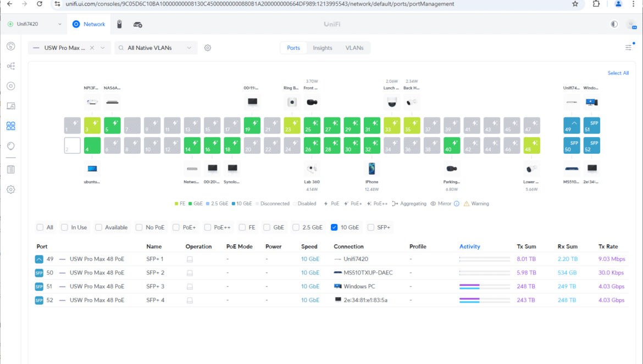This screenshot has width=643, height=364.
Task: Check the No PoE filter checkbox
Action: (x=139, y=227)
